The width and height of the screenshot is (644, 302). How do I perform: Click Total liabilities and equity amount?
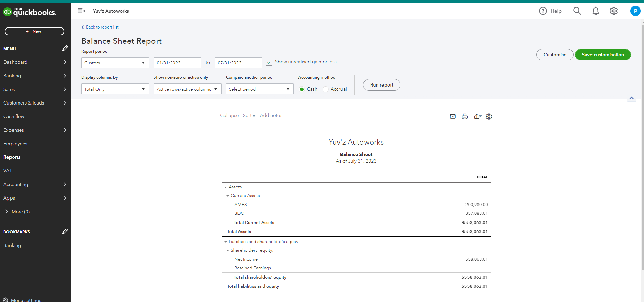(474, 286)
